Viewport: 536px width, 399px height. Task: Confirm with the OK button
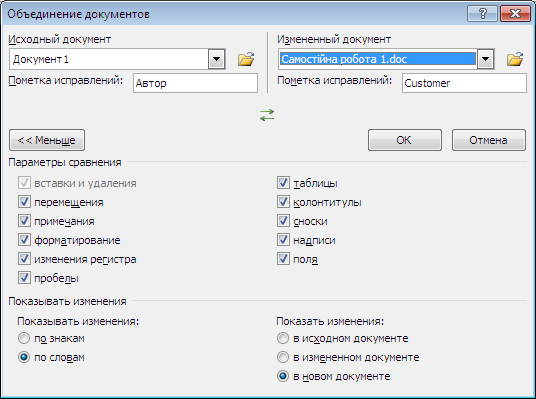point(405,140)
